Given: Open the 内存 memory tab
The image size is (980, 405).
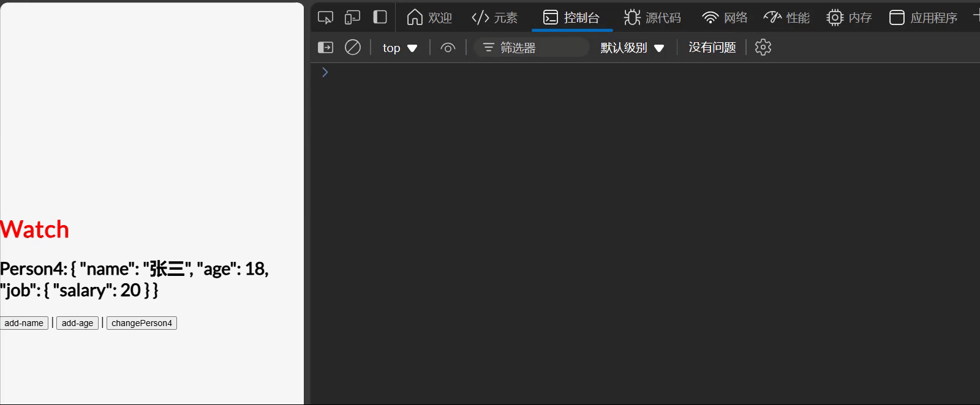Looking at the screenshot, I should click(x=849, y=18).
